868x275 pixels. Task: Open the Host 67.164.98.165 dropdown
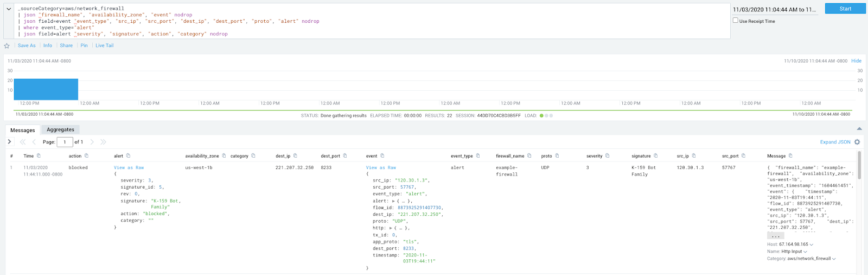811,245
